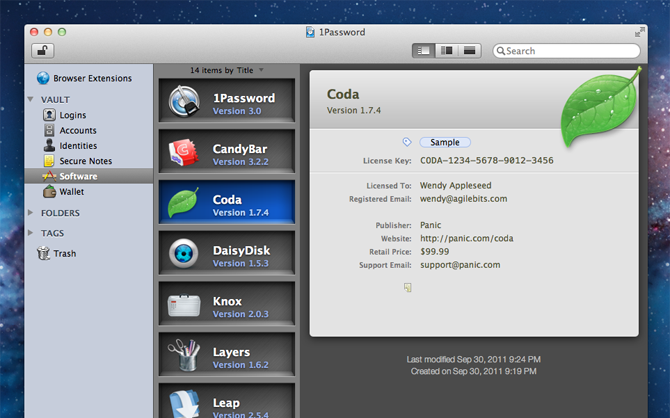The width and height of the screenshot is (670, 418).
Task: Click the Software app-store icon
Action: tap(49, 176)
